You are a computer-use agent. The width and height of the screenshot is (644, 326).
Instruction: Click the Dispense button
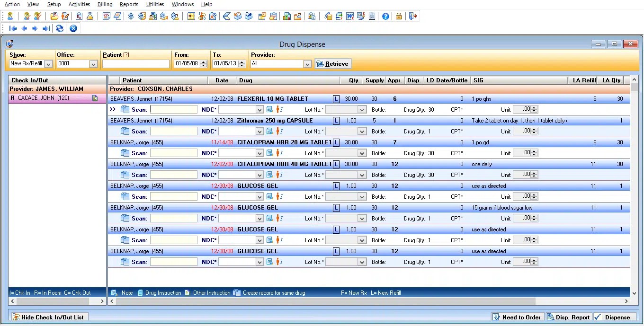(614, 317)
